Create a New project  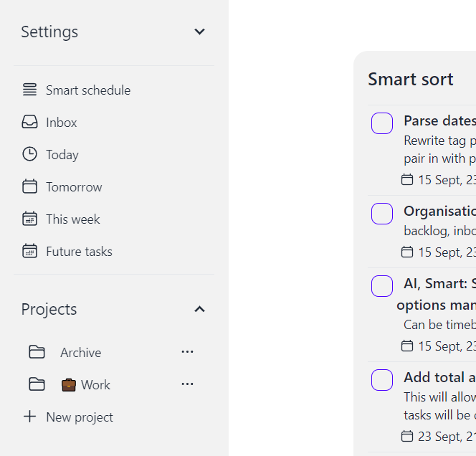pyautogui.click(x=79, y=417)
